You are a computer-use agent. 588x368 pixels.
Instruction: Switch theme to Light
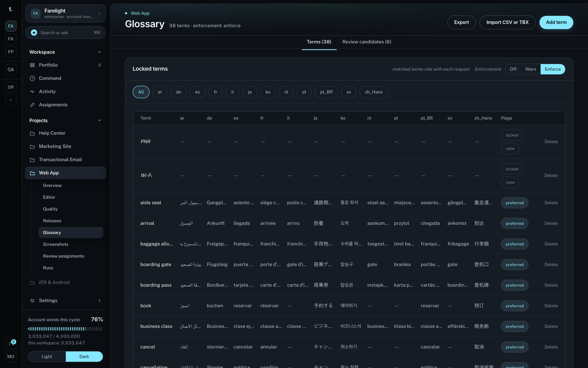(x=47, y=357)
